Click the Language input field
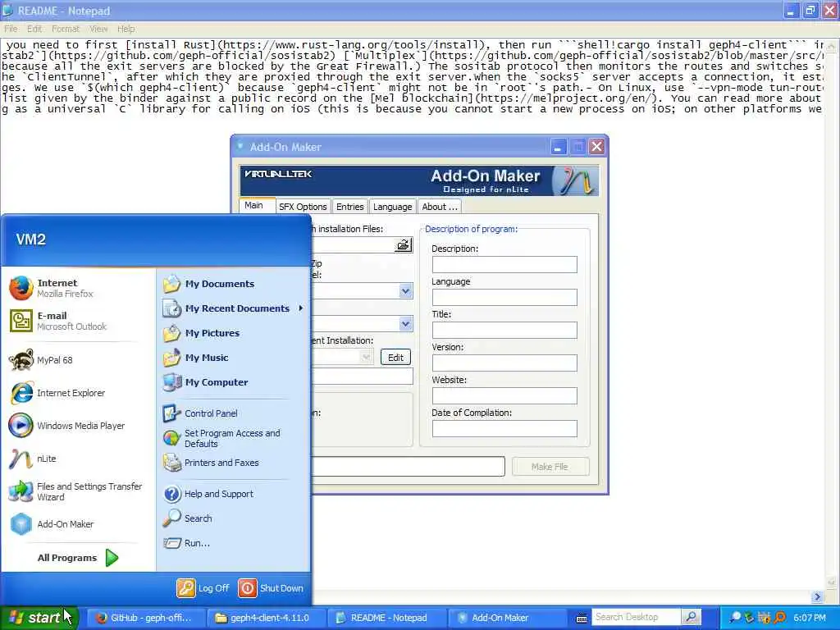840x630 pixels. pyautogui.click(x=504, y=297)
